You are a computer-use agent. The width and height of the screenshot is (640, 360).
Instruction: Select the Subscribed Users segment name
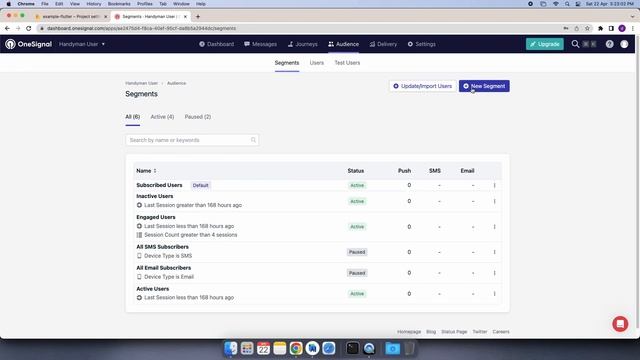point(159,185)
